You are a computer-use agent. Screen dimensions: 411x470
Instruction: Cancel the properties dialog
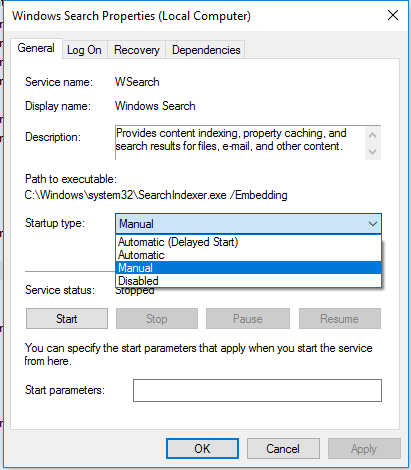click(283, 449)
